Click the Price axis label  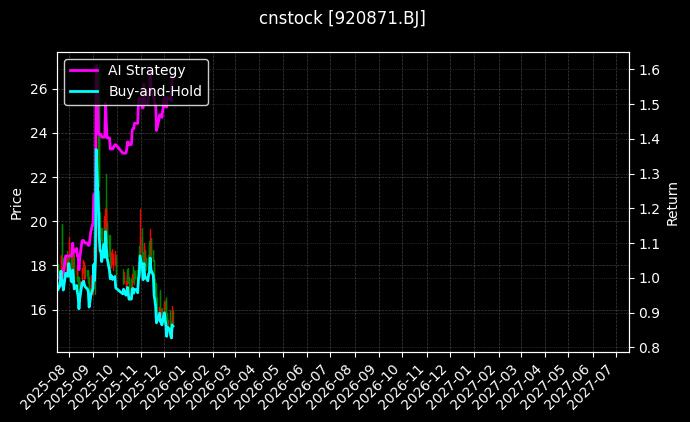tap(16, 203)
